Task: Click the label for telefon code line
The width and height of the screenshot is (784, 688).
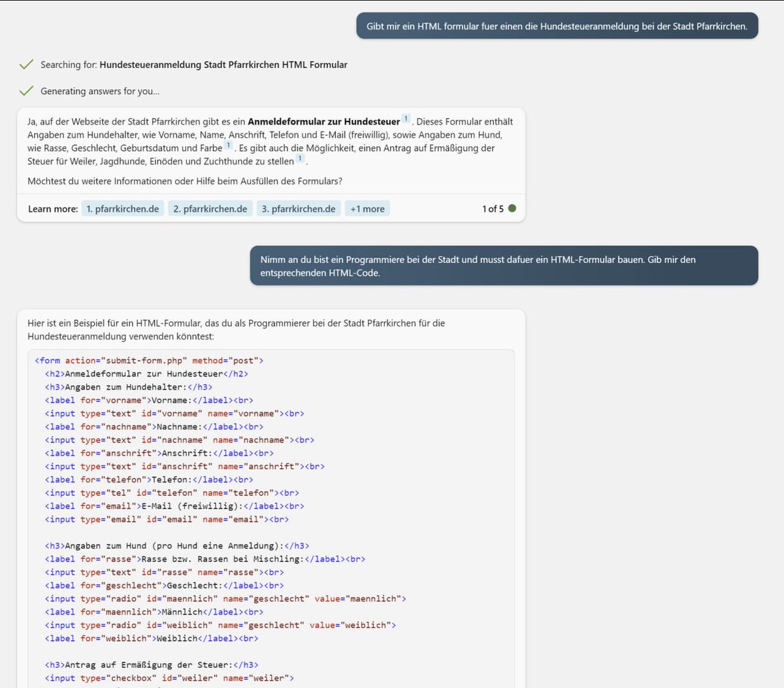Action: 149,480
